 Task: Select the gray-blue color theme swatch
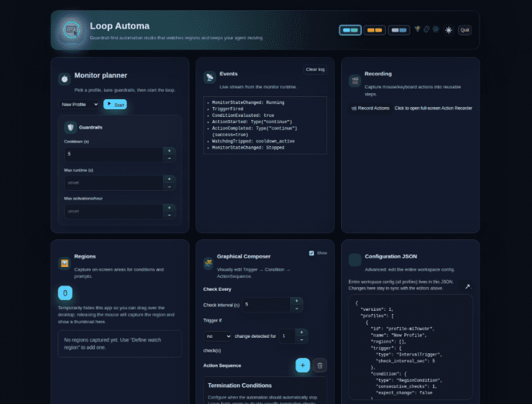coord(399,30)
